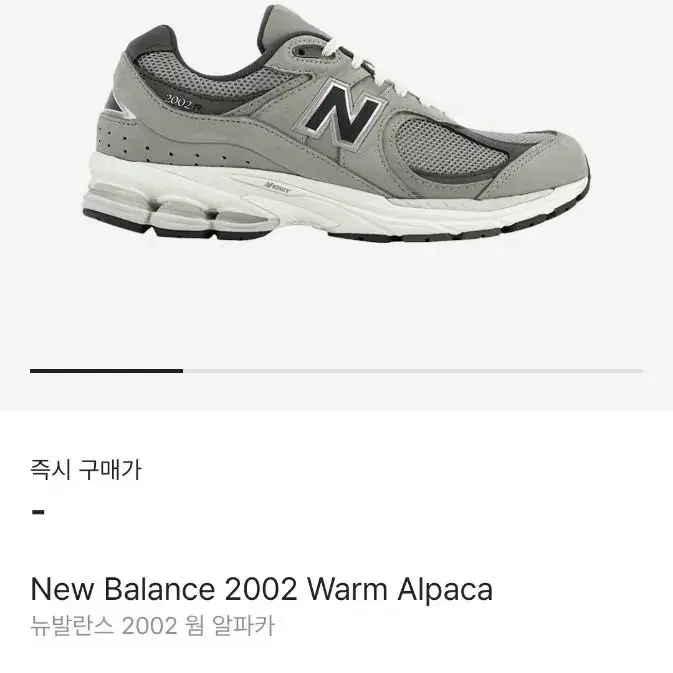The width and height of the screenshot is (673, 673).
Task: Click the gray suede toe cap of shoe
Action: [543, 167]
